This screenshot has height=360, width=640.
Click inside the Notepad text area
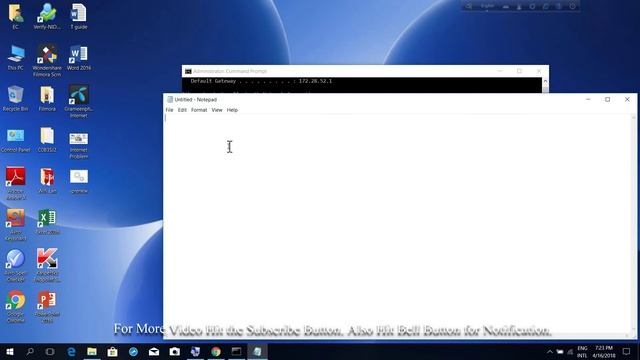click(398, 224)
